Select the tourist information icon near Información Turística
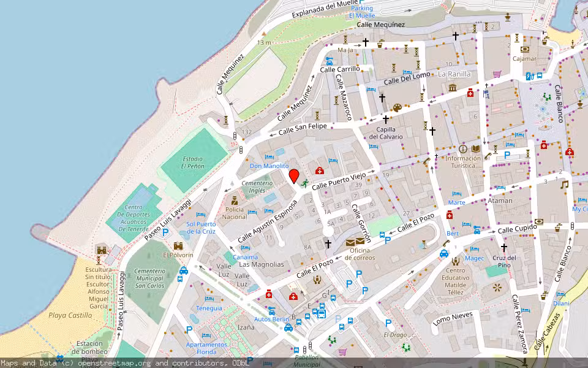 [462, 148]
